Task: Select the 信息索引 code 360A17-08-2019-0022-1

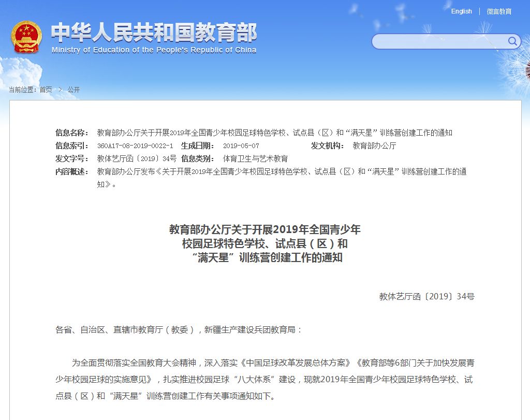Action: (135, 146)
